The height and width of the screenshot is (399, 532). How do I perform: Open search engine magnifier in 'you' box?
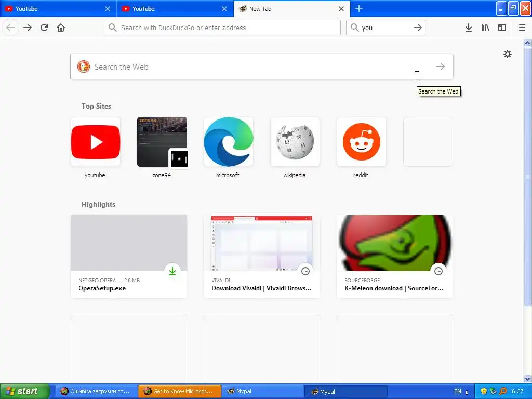coord(354,28)
